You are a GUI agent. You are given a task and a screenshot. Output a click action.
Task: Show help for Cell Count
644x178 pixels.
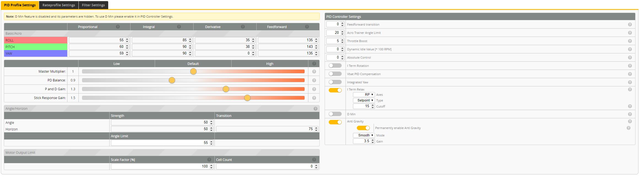tap(314, 160)
